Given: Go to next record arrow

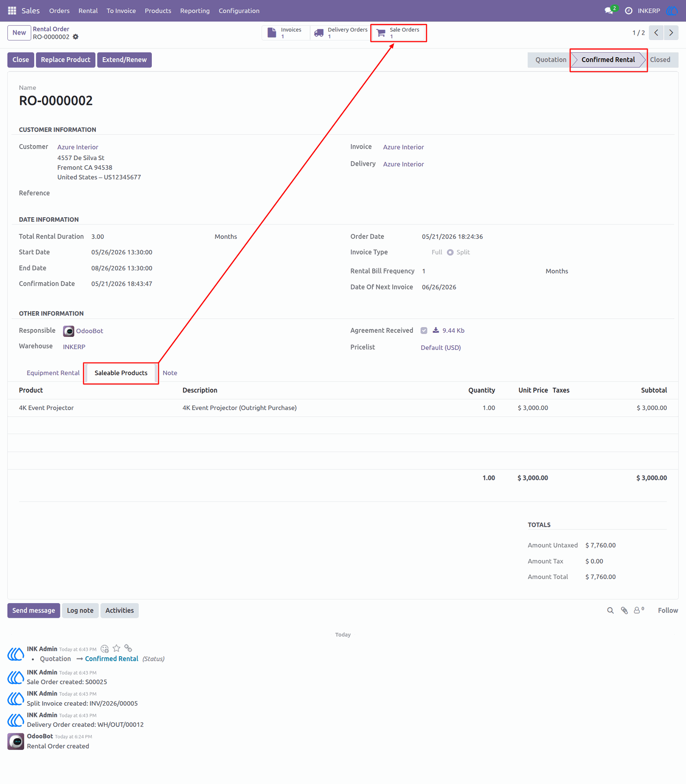Looking at the screenshot, I should (671, 33).
